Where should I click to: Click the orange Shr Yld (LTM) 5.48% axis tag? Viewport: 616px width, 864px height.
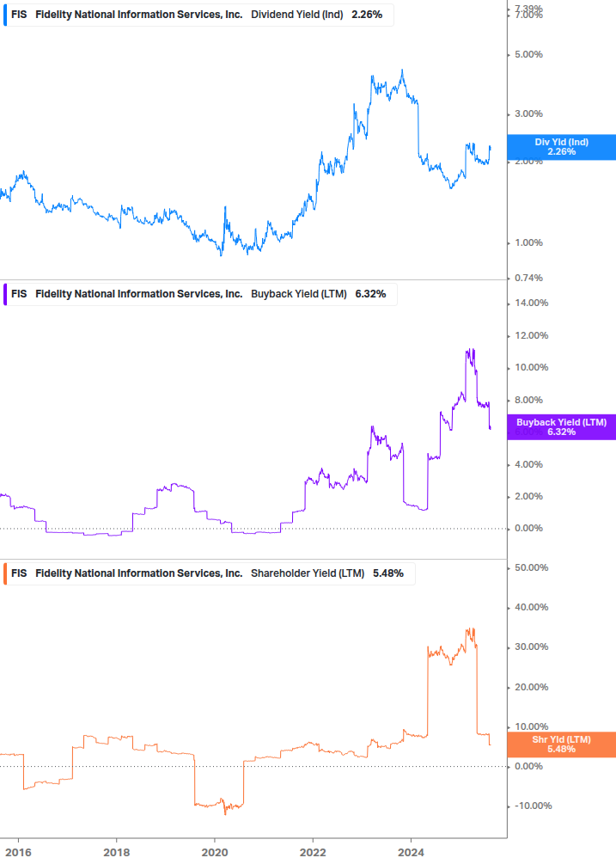click(562, 745)
